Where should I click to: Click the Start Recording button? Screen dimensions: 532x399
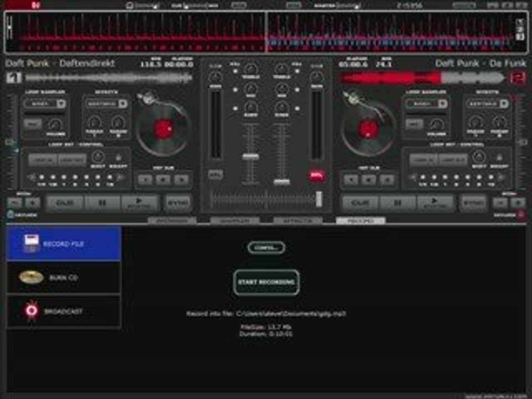(267, 282)
